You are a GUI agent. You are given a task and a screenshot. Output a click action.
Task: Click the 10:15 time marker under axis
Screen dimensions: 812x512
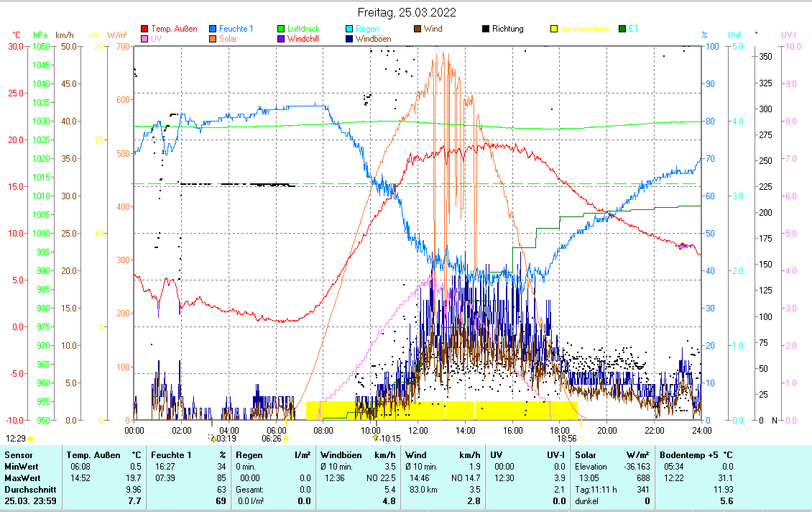pyautogui.click(x=389, y=438)
